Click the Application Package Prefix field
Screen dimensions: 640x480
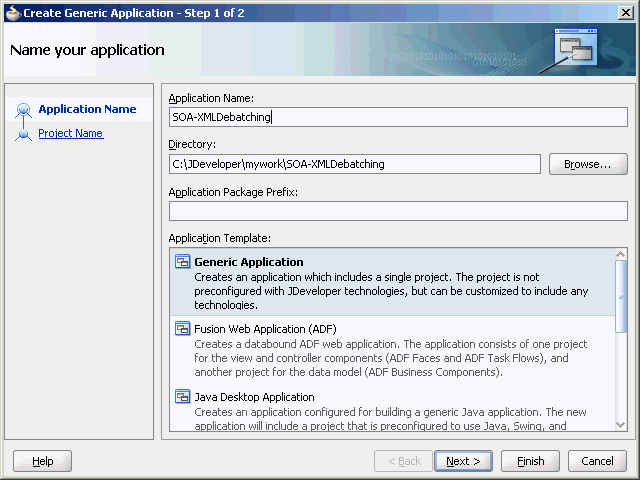pos(398,211)
